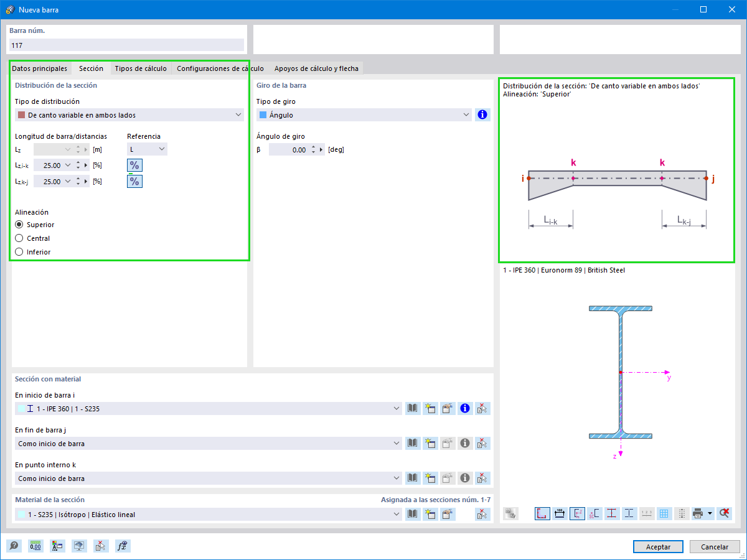Open section library for internal point k

click(412, 478)
